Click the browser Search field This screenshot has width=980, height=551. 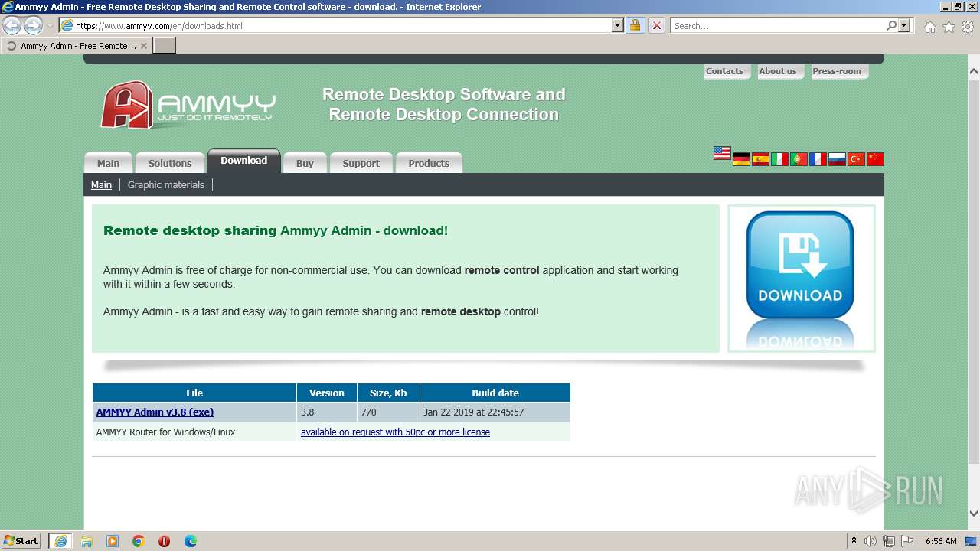pos(777,25)
